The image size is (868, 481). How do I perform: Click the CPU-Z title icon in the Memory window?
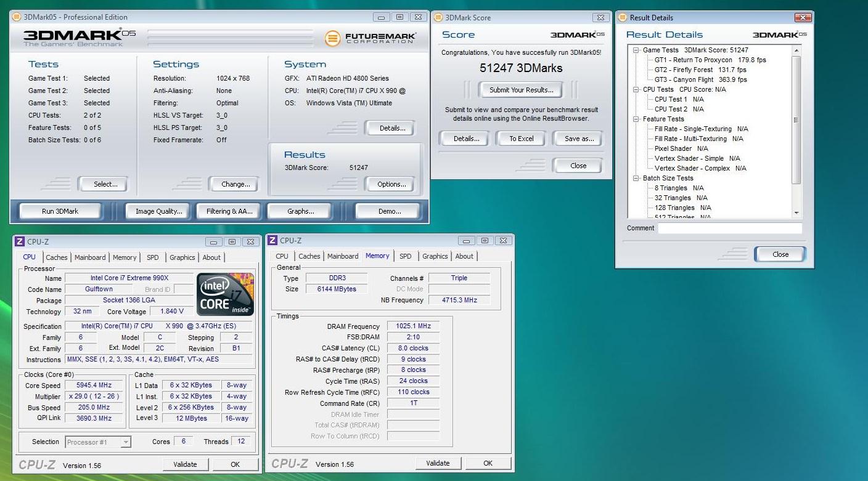coord(272,241)
